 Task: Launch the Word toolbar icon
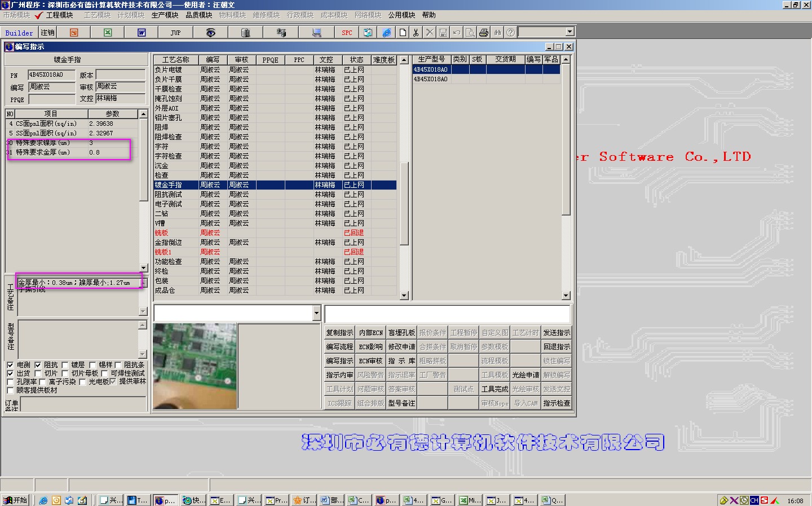tap(142, 33)
